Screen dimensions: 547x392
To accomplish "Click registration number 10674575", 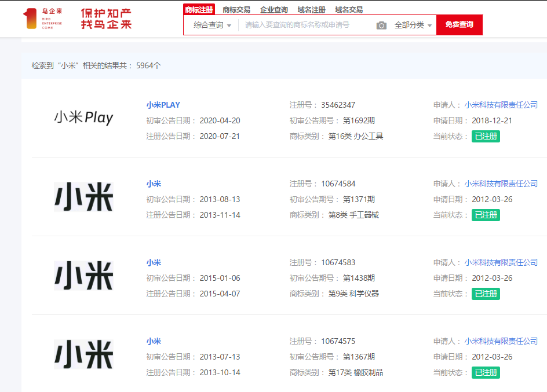I will 338,341.
